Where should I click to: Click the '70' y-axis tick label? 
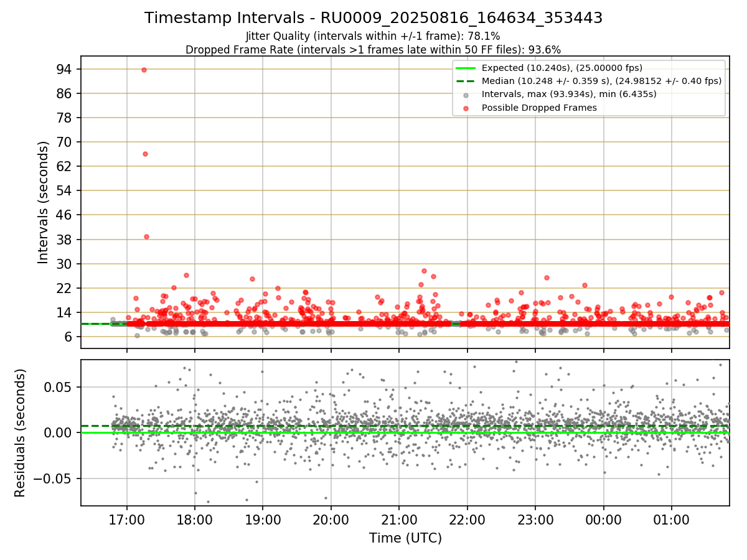[x=65, y=142]
